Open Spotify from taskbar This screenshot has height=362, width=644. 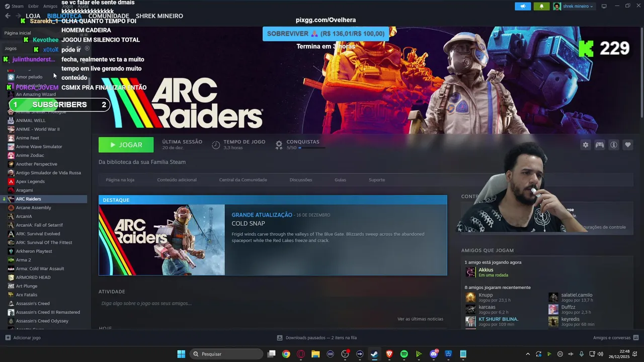tap(404, 354)
